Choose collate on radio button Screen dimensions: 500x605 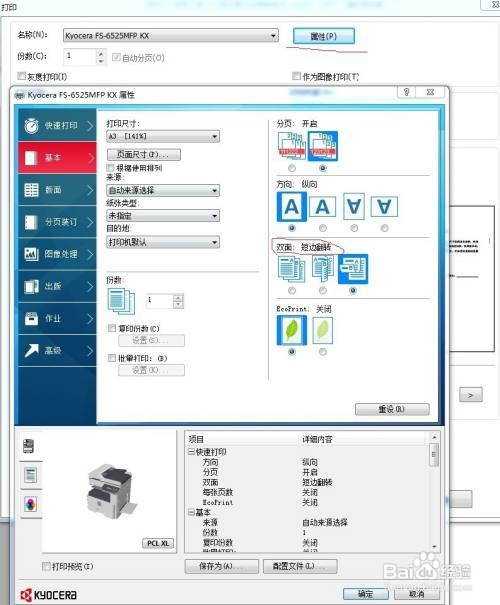tap(323, 168)
